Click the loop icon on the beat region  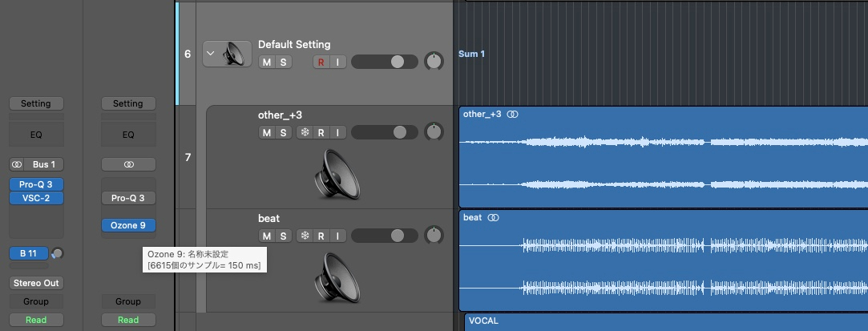coord(494,218)
